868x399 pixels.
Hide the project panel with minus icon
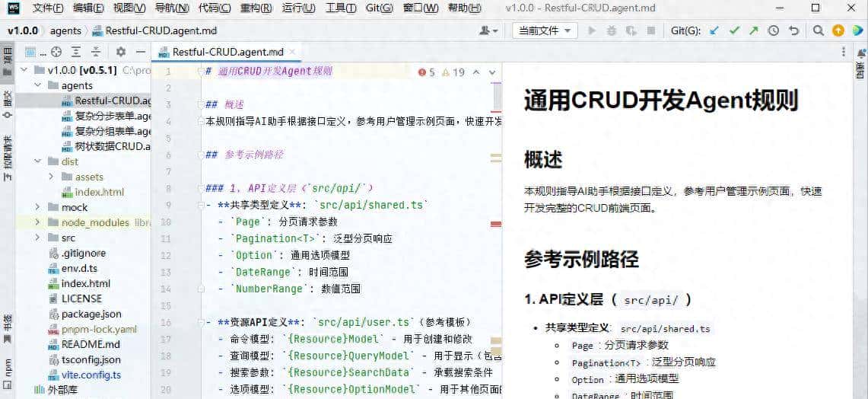point(141,52)
